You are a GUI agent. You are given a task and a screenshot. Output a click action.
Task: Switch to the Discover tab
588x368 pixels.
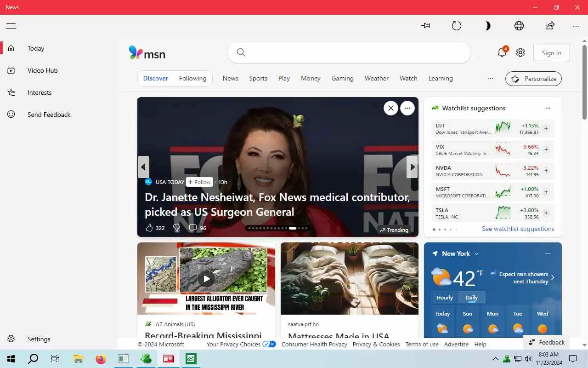[x=156, y=78]
